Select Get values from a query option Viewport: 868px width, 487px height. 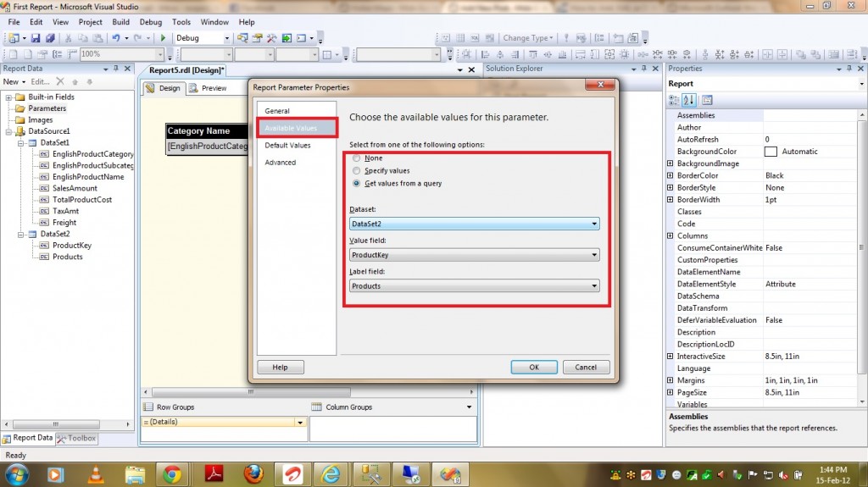coord(357,184)
